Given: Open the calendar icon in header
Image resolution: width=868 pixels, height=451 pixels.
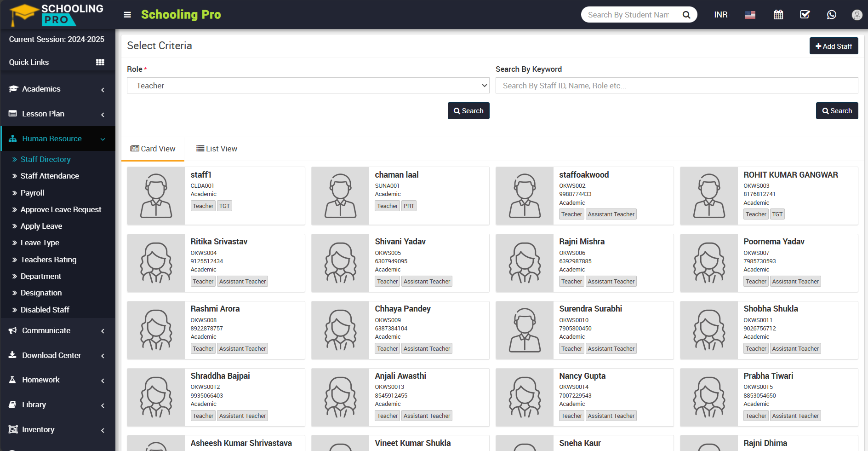Looking at the screenshot, I should click(778, 15).
